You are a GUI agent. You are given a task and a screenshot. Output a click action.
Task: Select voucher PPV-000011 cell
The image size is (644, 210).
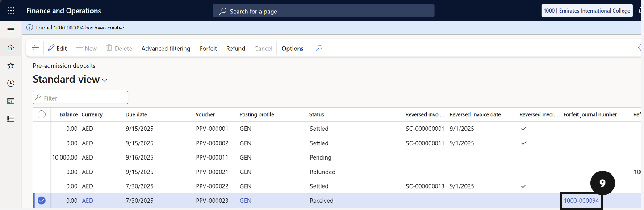(x=212, y=157)
